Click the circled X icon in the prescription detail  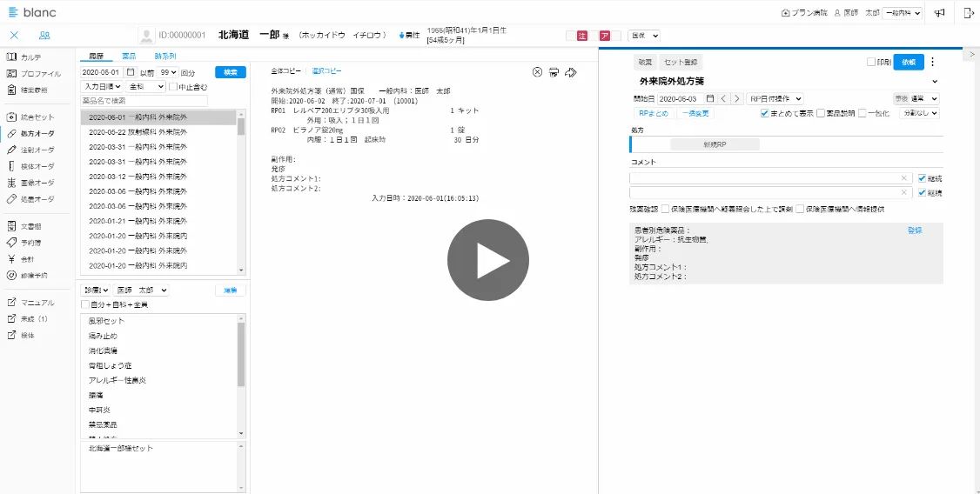538,72
